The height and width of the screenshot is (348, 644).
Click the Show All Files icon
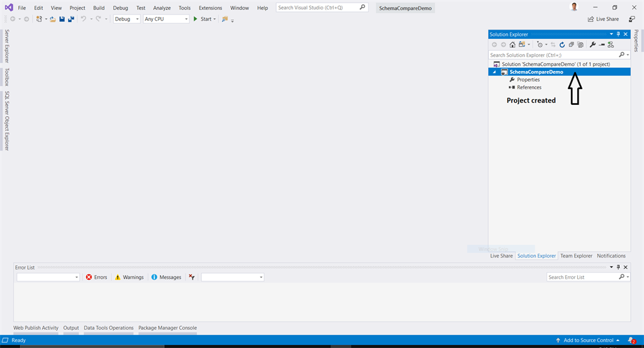[580, 45]
